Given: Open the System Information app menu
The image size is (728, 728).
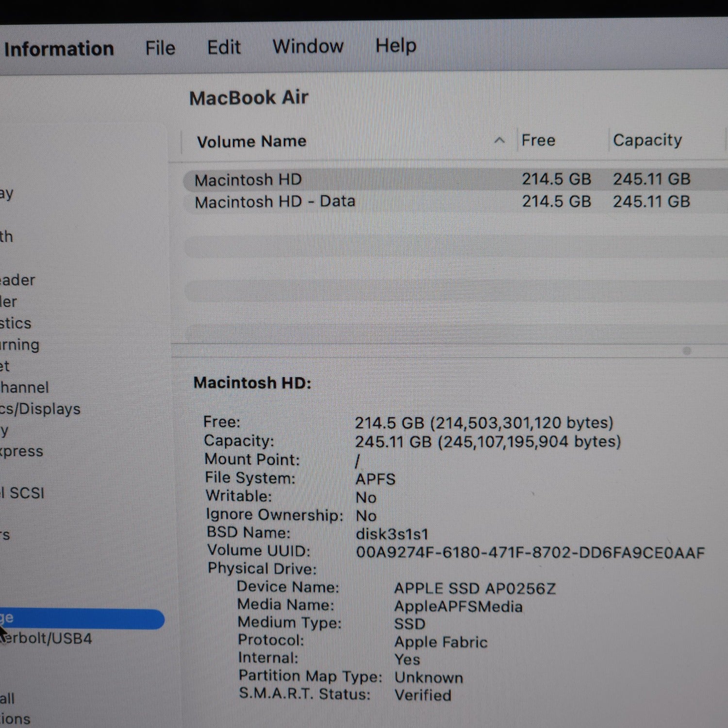Looking at the screenshot, I should point(58,49).
